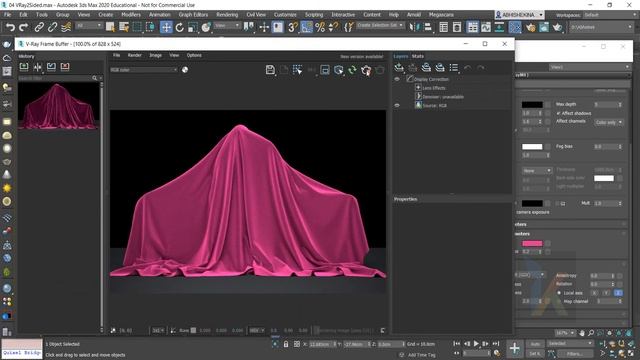Open the Render menu in V-Ray Frame Buffer
This screenshot has width=640, height=360.
click(x=135, y=55)
